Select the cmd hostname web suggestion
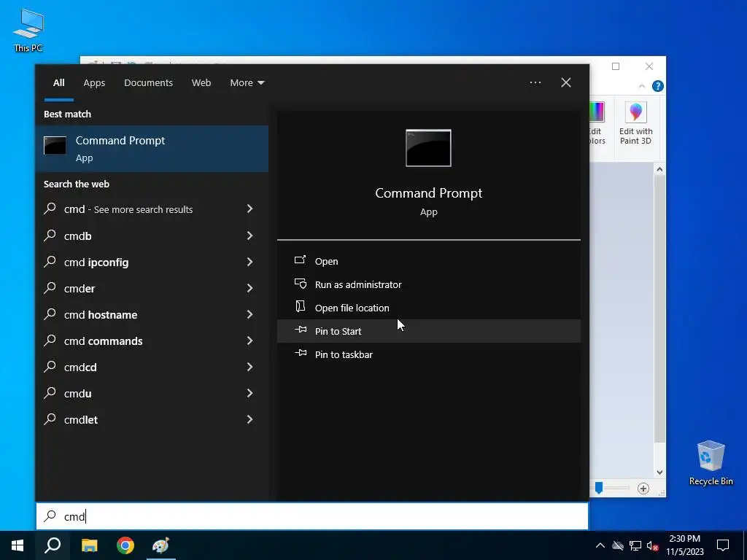 point(152,314)
